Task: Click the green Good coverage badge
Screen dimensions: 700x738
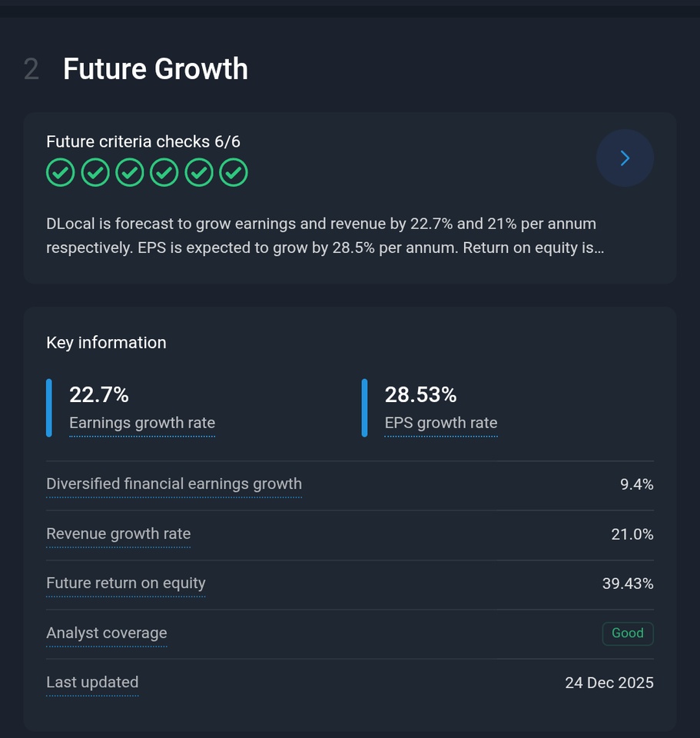Action: (628, 633)
